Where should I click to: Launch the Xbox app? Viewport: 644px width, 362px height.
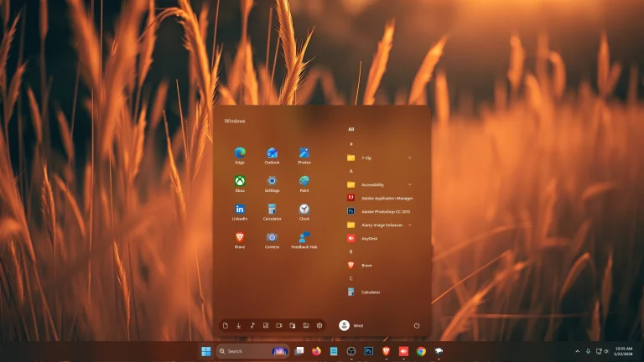[x=240, y=184]
